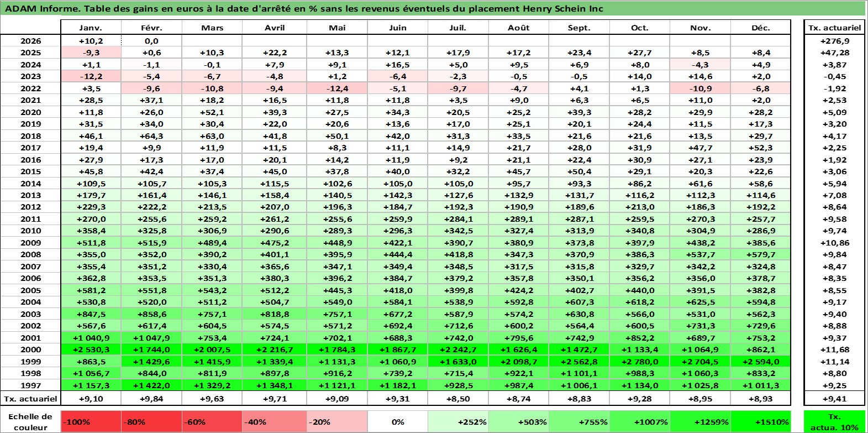The height and width of the screenshot is (433, 868).
Task: Select the +1510% bright green swatch
Action: point(761,421)
